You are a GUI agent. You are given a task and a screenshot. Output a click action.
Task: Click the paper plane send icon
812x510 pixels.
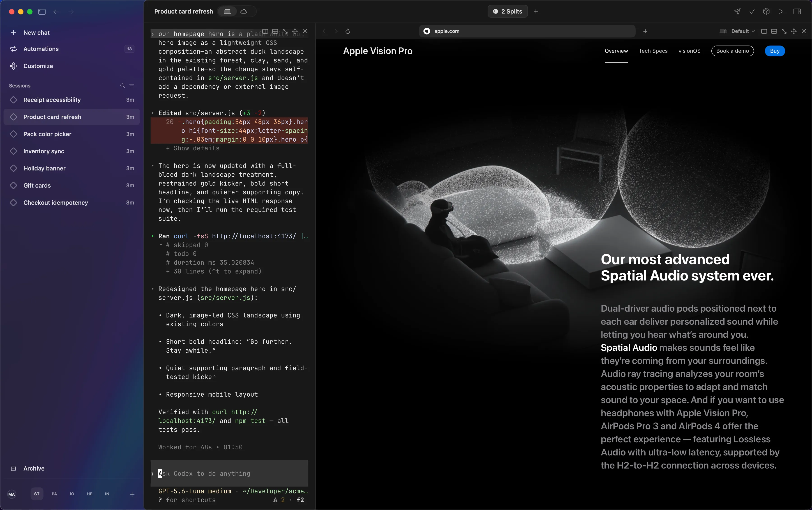click(737, 11)
